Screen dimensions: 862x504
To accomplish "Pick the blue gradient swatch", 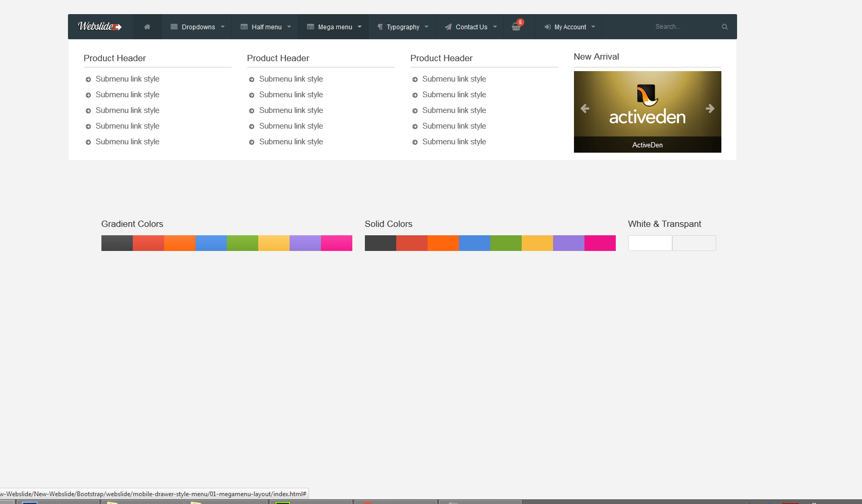I will pos(211,243).
